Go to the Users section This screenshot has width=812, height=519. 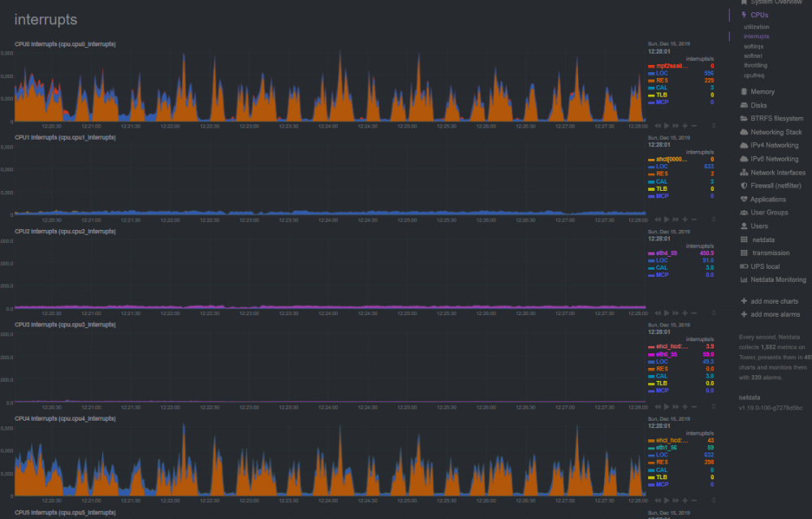(x=759, y=226)
